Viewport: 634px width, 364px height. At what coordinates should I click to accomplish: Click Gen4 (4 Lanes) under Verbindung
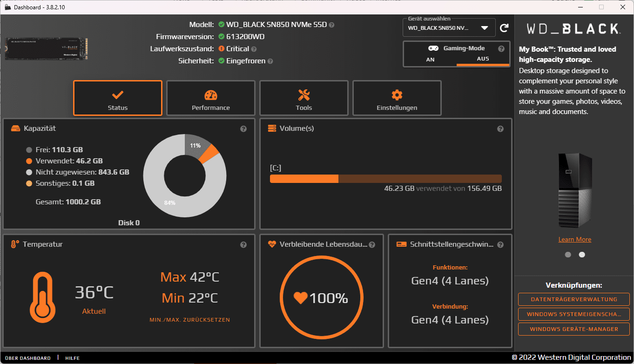tap(450, 320)
